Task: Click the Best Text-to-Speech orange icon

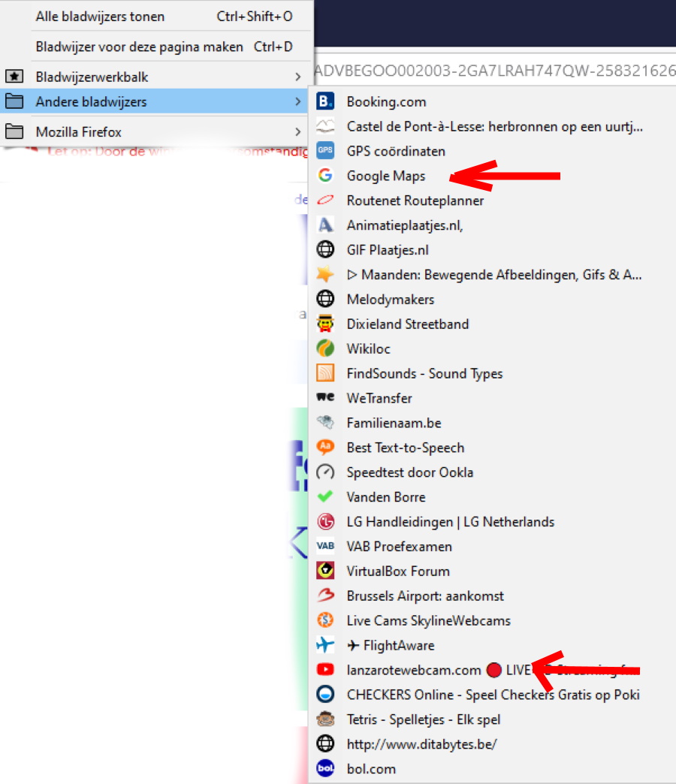Action: pyautogui.click(x=325, y=447)
